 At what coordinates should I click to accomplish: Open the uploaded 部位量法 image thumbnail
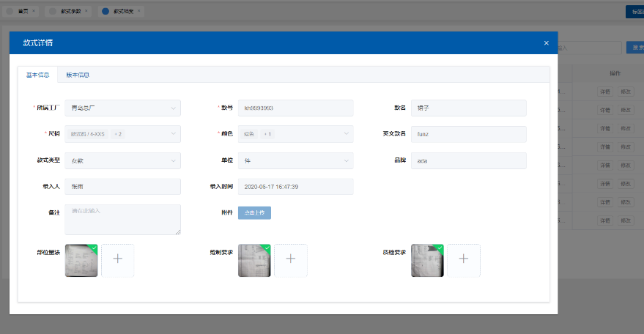click(x=81, y=260)
